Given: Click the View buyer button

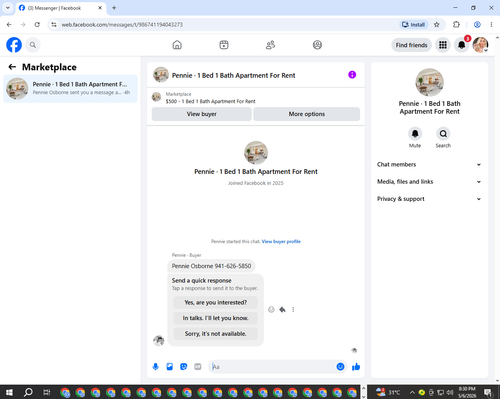Looking at the screenshot, I should (x=202, y=114).
